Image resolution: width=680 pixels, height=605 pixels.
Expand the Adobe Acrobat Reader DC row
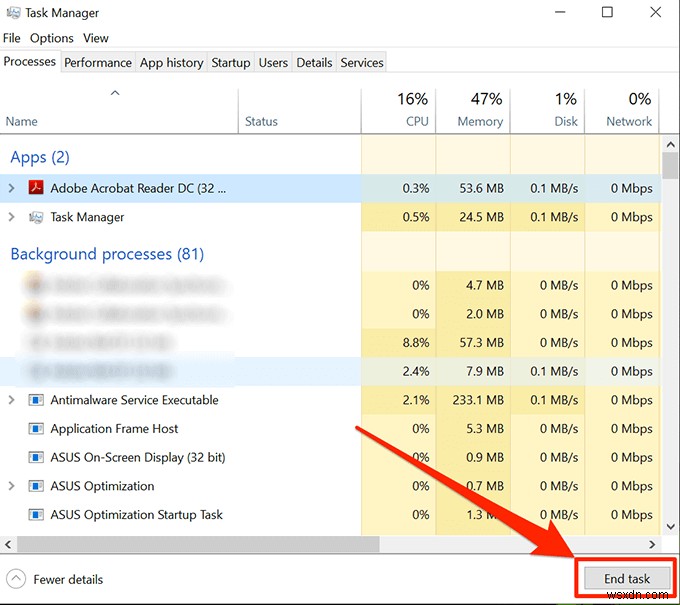[x=12, y=188]
